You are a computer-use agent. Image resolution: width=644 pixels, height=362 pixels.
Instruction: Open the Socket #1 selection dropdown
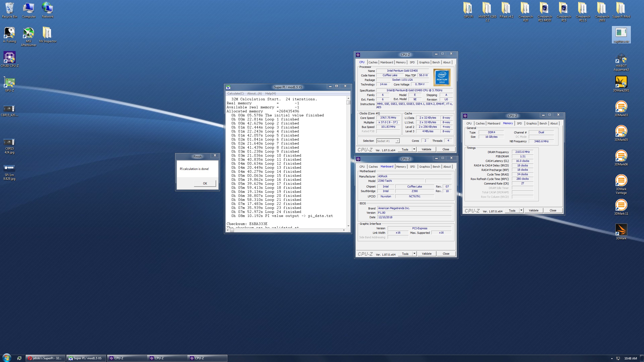pos(388,141)
